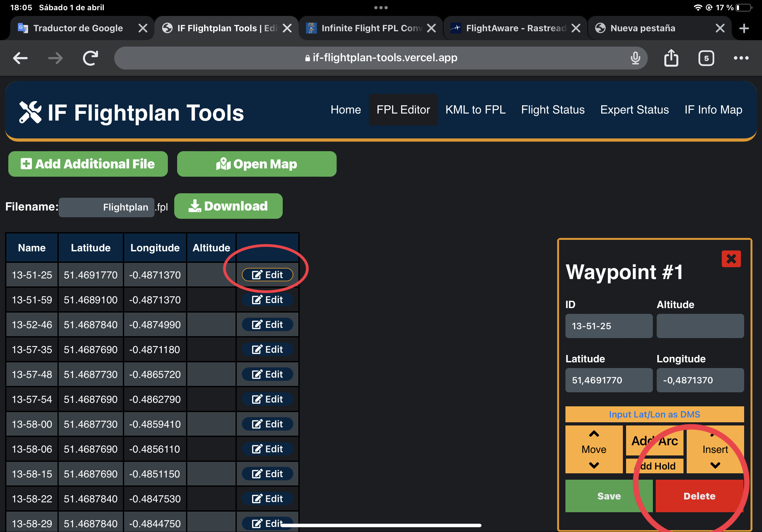762x532 pixels.
Task: Open a new browser tab with plus icon
Action: pos(744,28)
